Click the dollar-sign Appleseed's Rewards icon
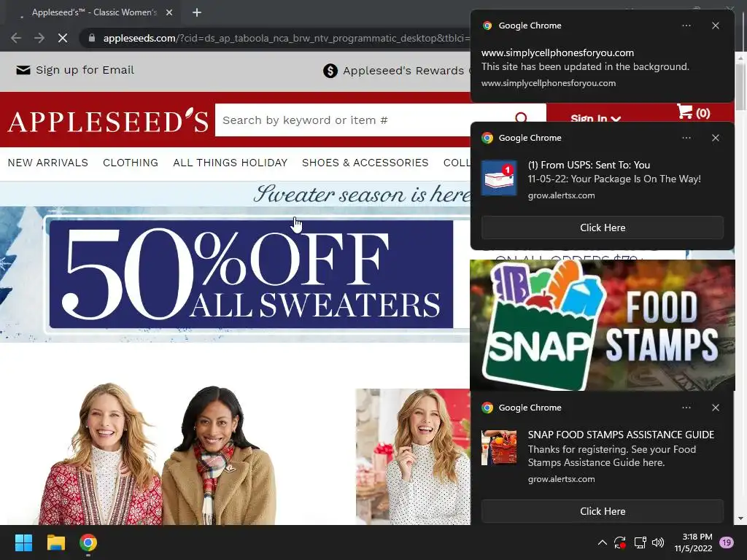Screen dimensions: 747x560 tap(330, 71)
